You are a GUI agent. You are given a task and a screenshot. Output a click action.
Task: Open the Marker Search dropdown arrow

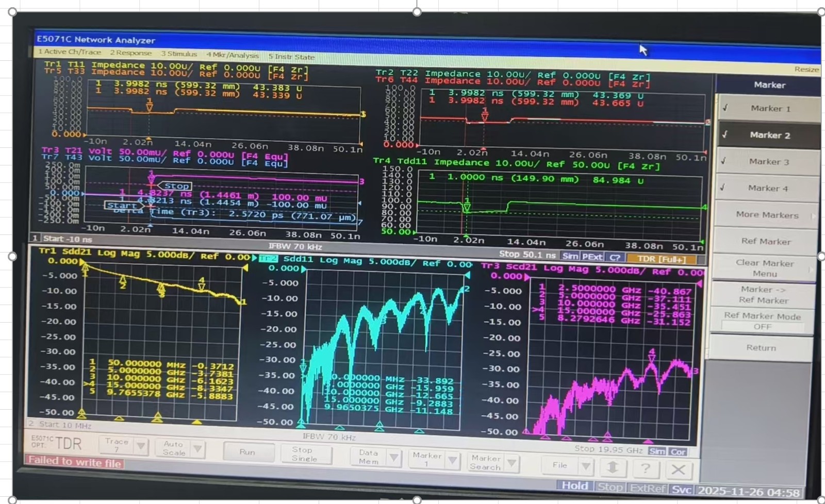[511, 463]
